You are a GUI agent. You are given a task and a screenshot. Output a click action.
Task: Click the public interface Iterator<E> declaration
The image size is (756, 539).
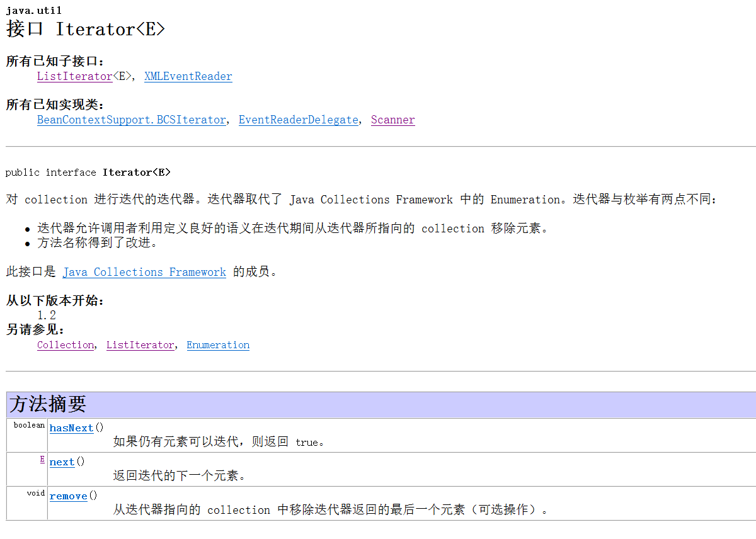tap(88, 172)
